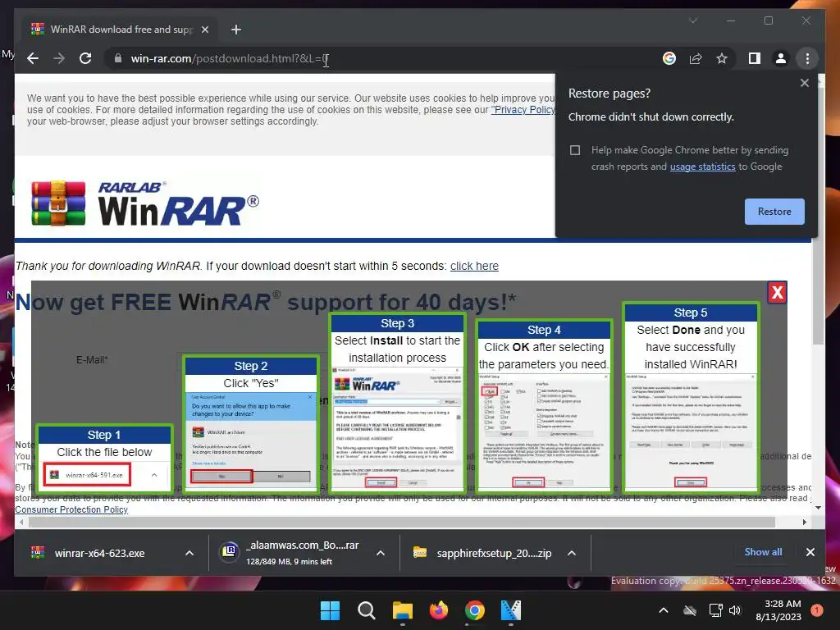Open Windows taskbar Search
Viewport: 840px width, 630px height.
(x=367, y=610)
